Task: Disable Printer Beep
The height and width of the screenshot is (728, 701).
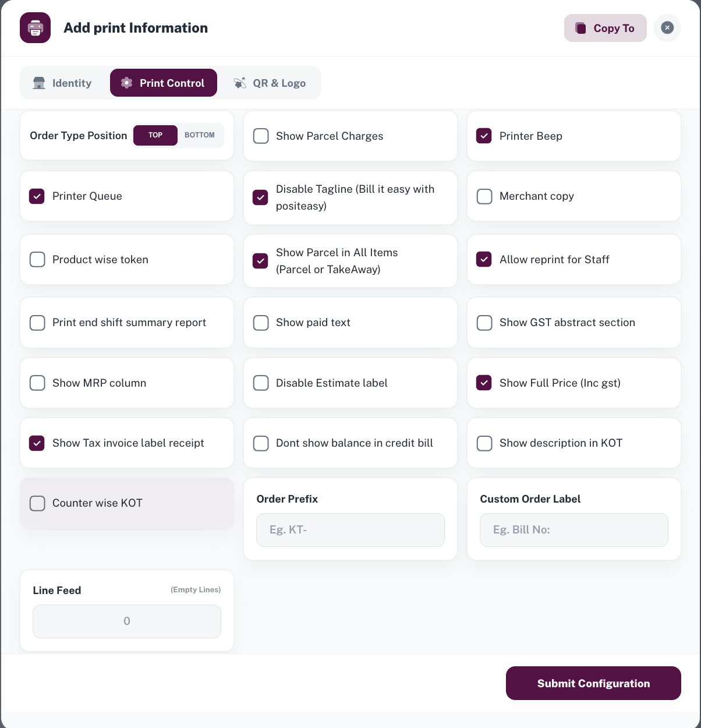Action: pos(484,136)
